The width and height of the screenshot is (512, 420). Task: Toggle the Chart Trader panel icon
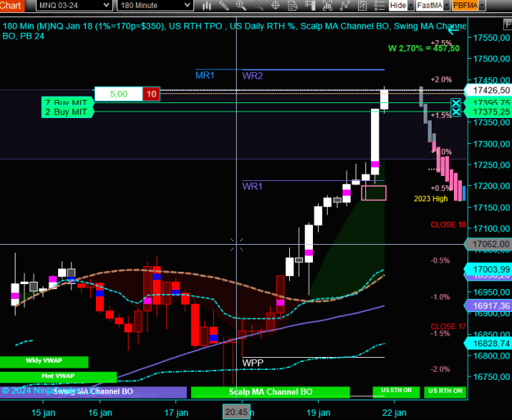(310, 5)
